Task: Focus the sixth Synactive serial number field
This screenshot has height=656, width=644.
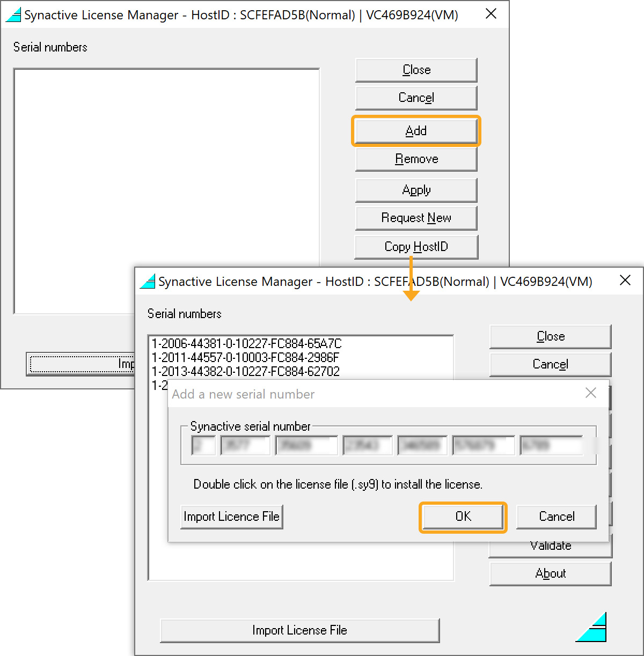Action: (484, 445)
